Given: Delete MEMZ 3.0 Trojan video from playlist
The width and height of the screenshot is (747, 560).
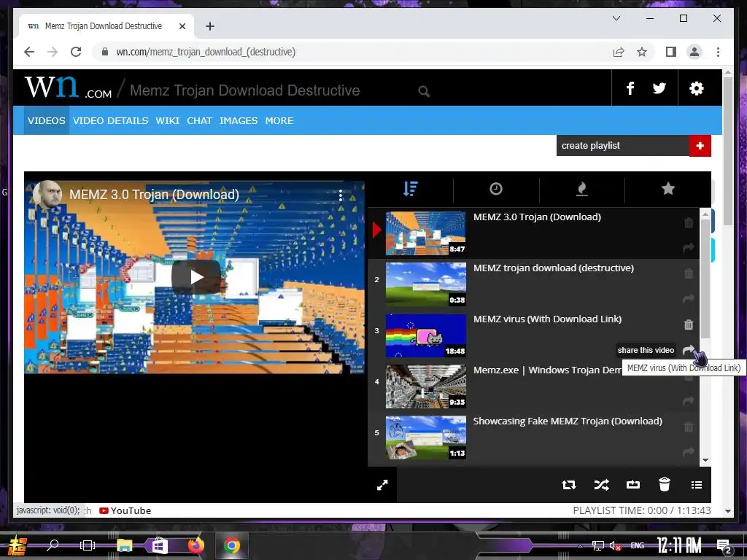Looking at the screenshot, I should tap(689, 222).
